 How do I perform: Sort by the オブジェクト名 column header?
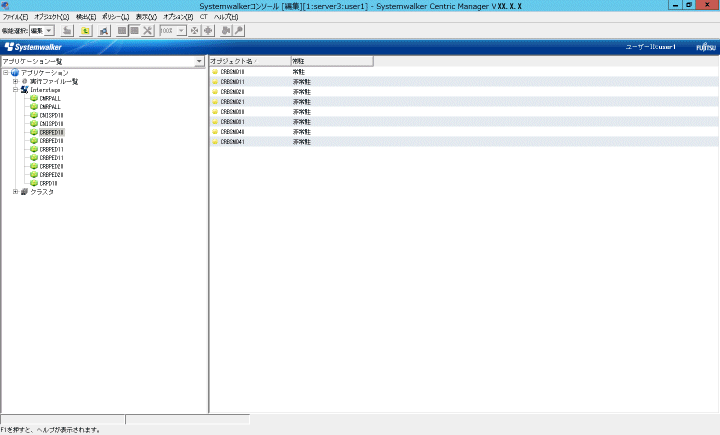coord(248,61)
